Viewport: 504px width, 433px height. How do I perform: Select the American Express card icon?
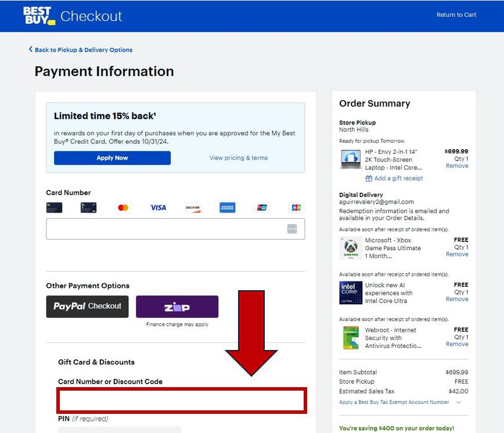point(227,208)
